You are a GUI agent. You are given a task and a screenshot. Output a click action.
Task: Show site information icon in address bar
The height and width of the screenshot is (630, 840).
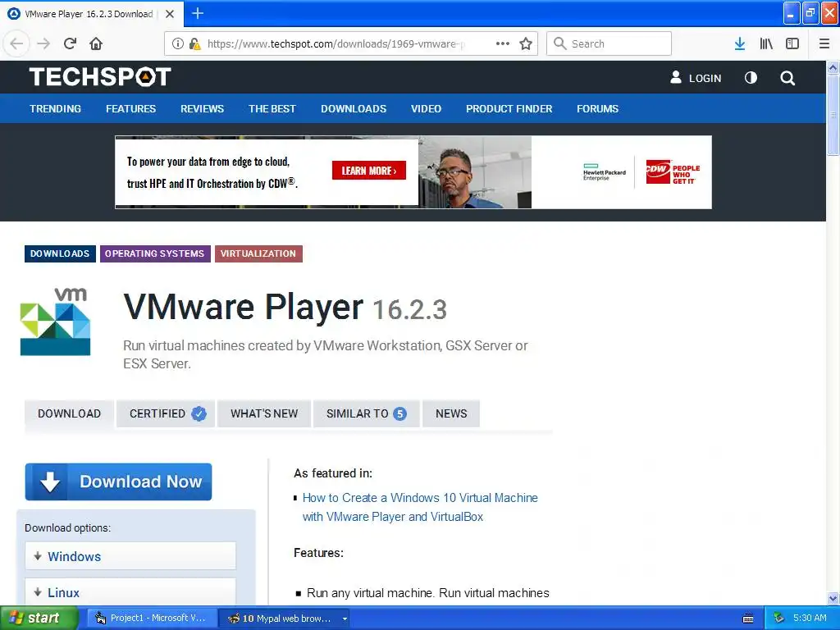pyautogui.click(x=178, y=43)
